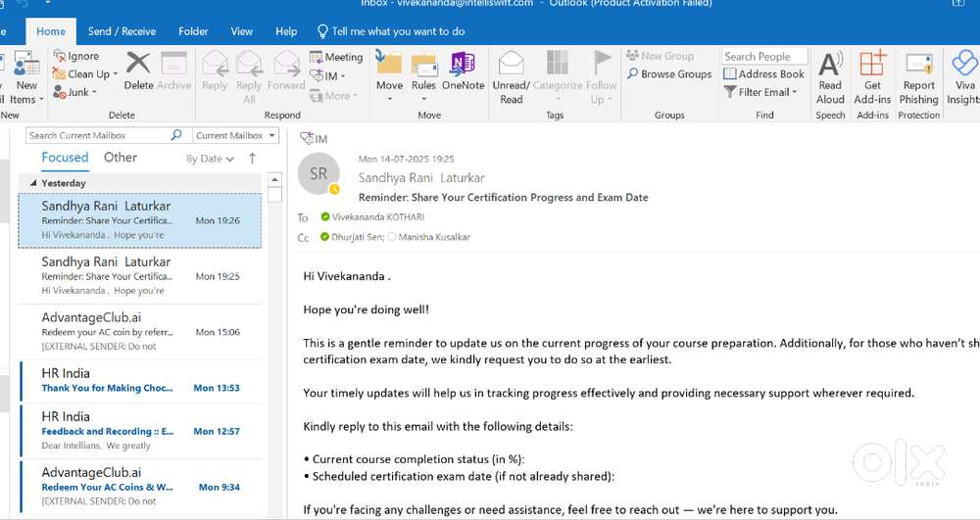980x520 pixels.
Task: Expand the By Date sort dropdown
Action: [210, 159]
